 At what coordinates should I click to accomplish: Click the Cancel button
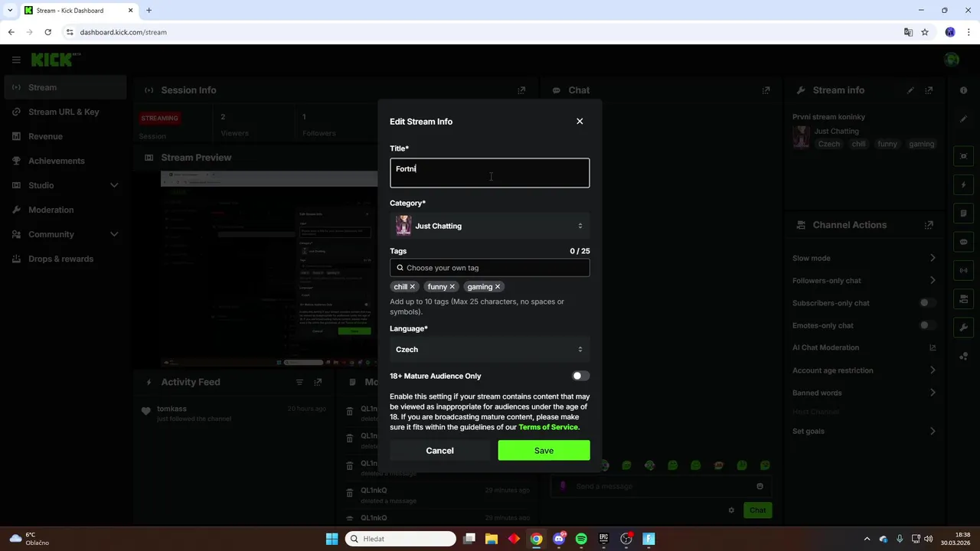coord(439,451)
